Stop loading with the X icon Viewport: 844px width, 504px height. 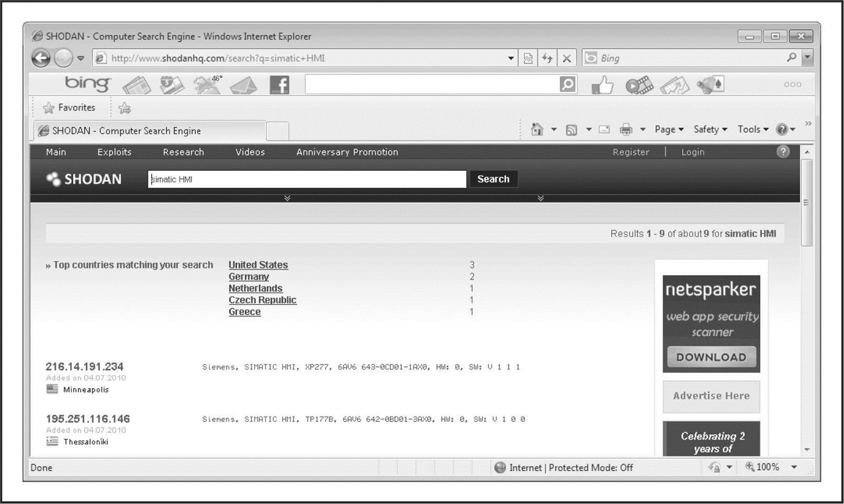tap(566, 58)
